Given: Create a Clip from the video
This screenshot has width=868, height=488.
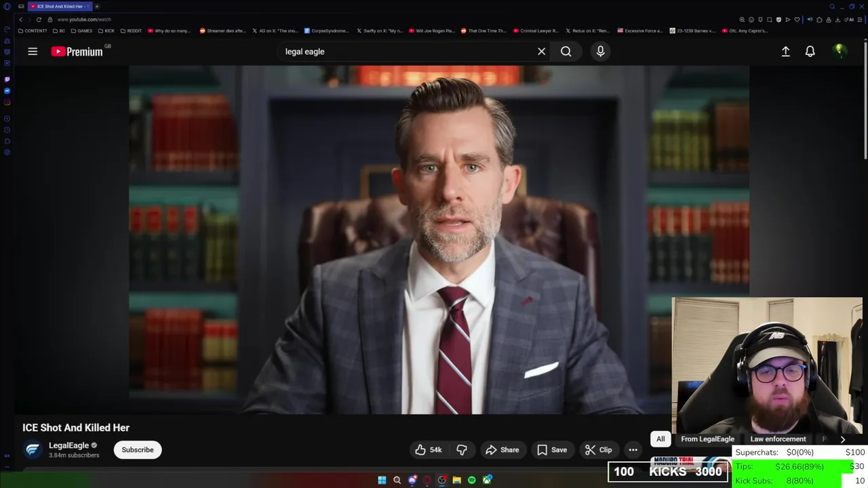Looking at the screenshot, I should tap(599, 449).
